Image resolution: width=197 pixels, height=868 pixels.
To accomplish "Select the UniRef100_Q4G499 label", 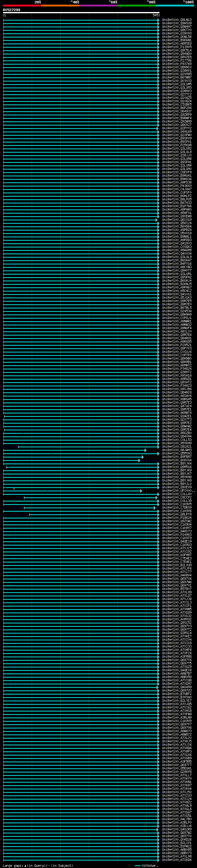I will 177,687.
